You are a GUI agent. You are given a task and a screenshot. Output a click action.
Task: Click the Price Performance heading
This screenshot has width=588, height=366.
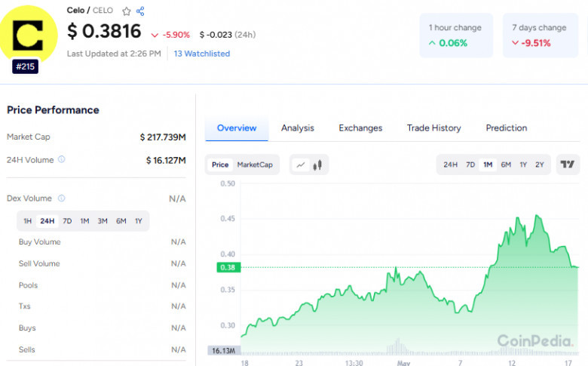(x=53, y=110)
